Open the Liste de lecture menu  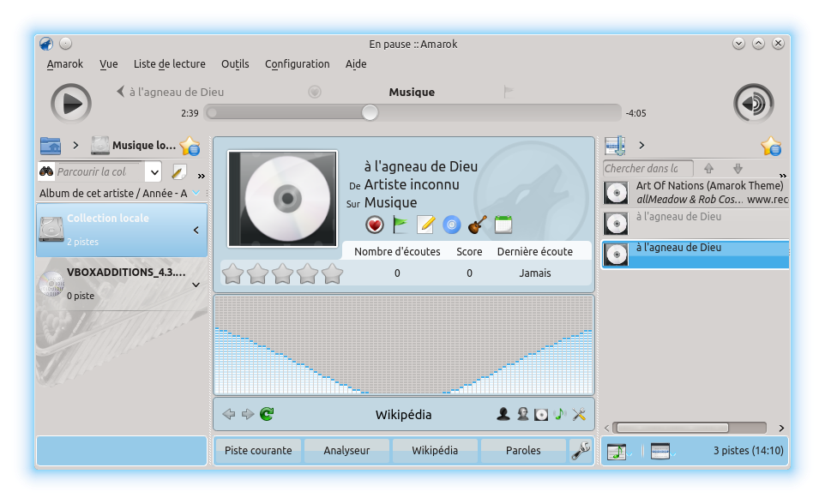click(169, 64)
